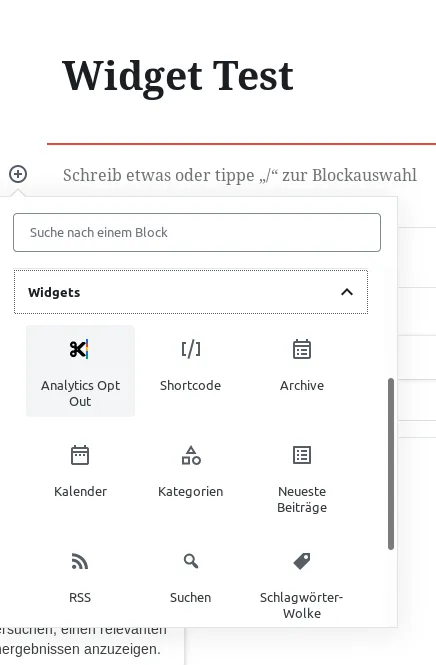436x665 pixels.
Task: Click the Widget Test page title
Action: pos(178,76)
